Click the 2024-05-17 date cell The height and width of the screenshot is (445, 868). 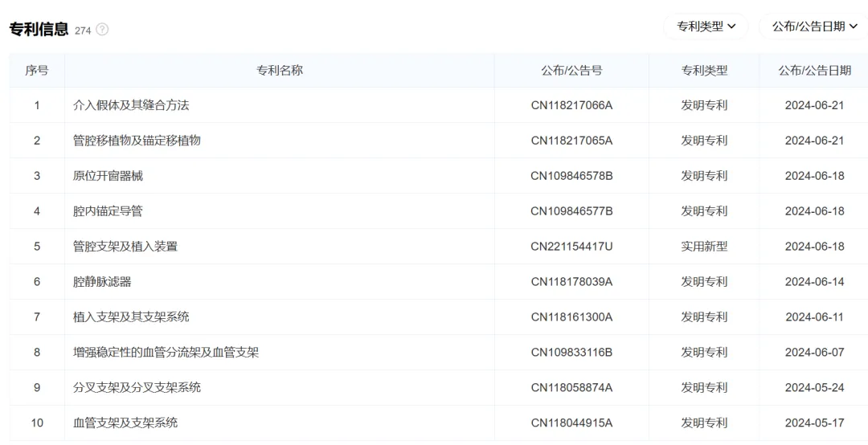pos(814,423)
